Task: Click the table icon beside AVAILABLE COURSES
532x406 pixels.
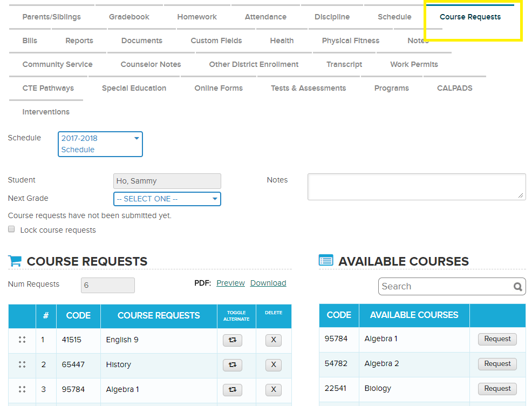Action: coord(326,260)
